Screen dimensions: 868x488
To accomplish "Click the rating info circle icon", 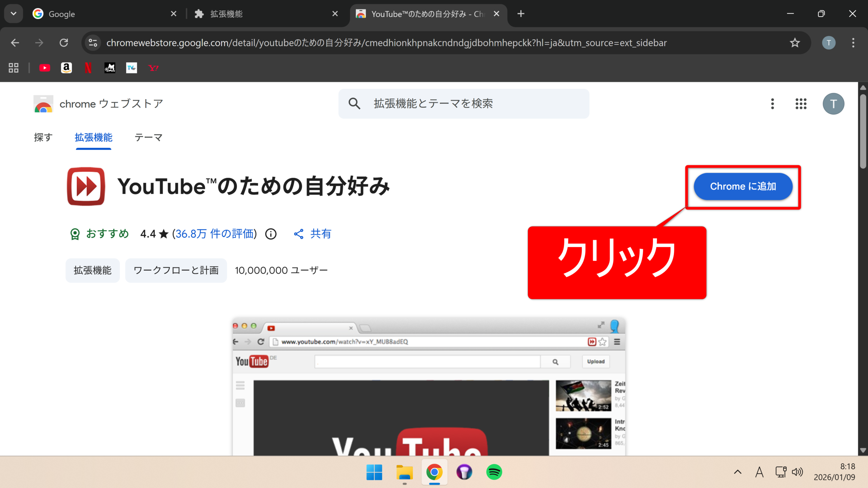I will coord(271,234).
